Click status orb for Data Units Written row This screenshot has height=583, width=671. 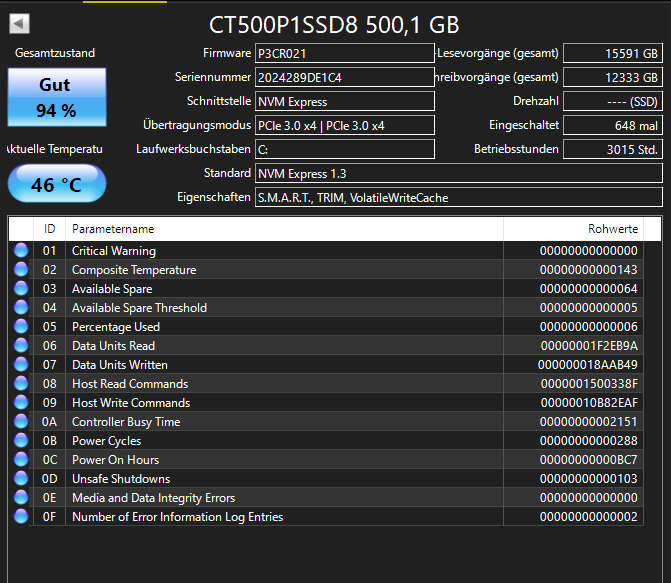21,364
